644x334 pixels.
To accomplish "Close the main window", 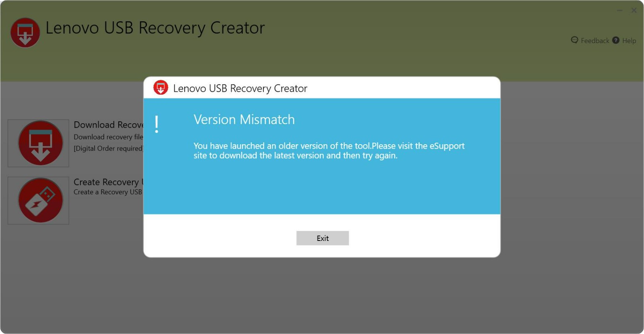I will coord(634,10).
